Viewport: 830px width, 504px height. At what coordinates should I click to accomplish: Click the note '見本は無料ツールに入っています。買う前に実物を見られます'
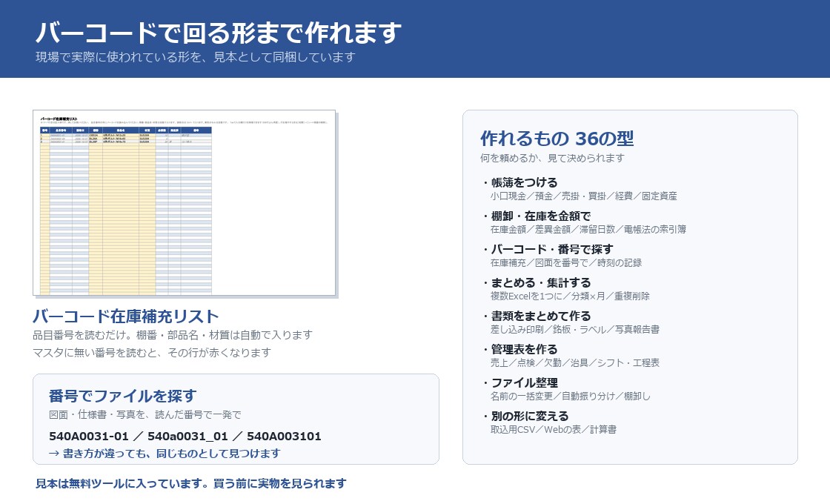coord(191,483)
